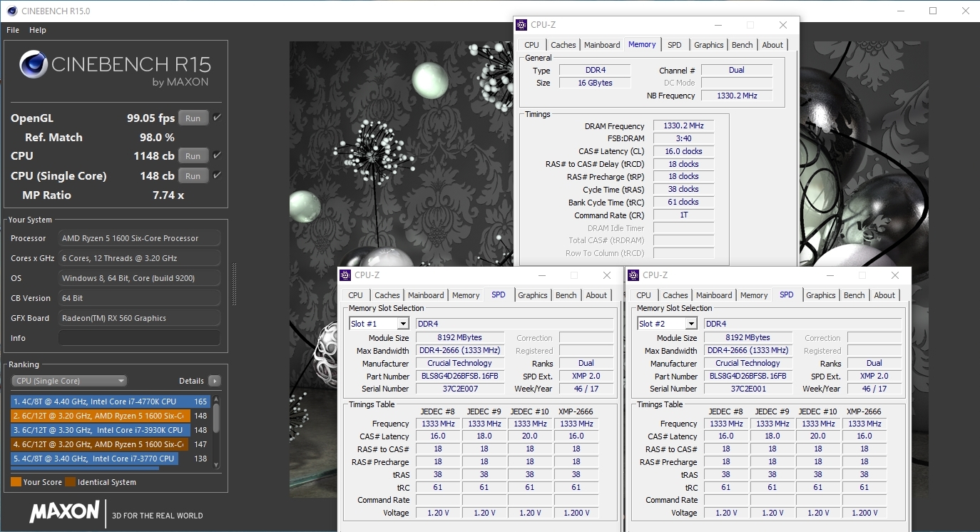The width and height of the screenshot is (980, 532).
Task: Switch to the Mainboard tab in the Memory window
Action: click(602, 45)
